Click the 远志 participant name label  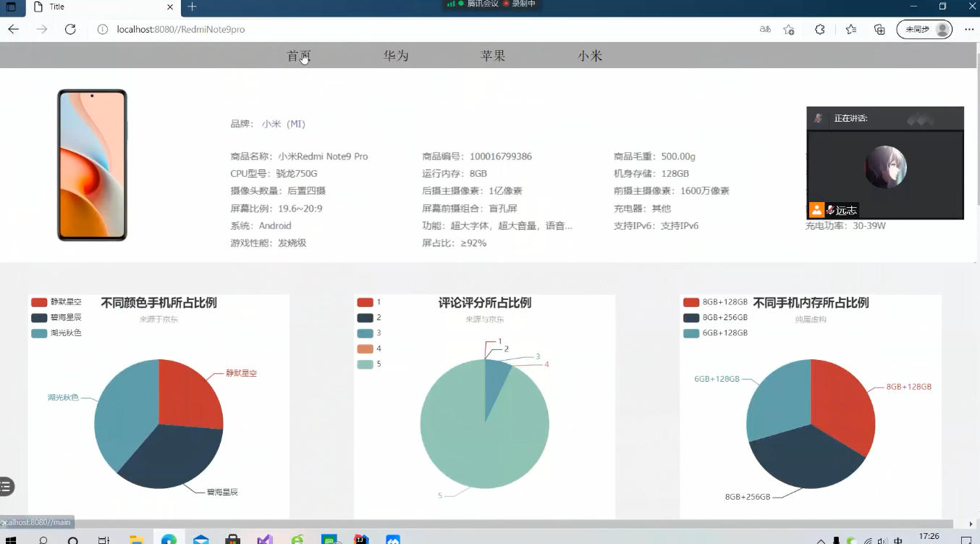[x=846, y=210]
